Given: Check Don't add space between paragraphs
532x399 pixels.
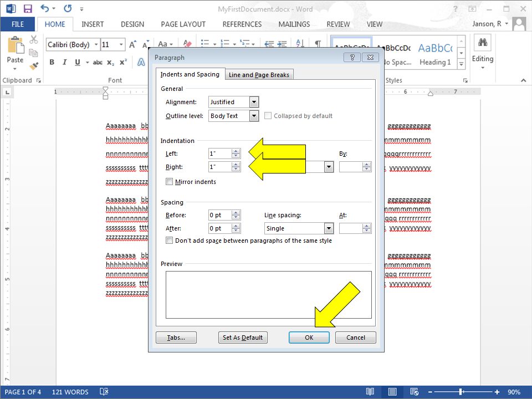Looking at the screenshot, I should pos(170,240).
